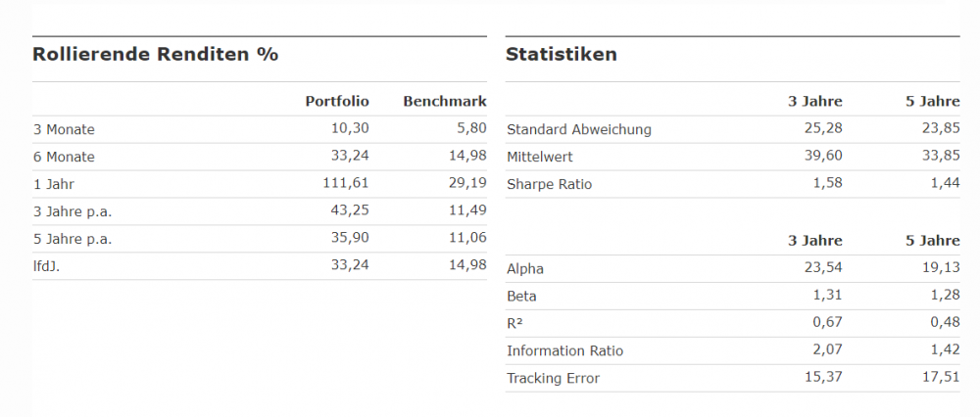The height and width of the screenshot is (417, 980).
Task: Click the Standard Abweichung row label
Action: (x=579, y=129)
